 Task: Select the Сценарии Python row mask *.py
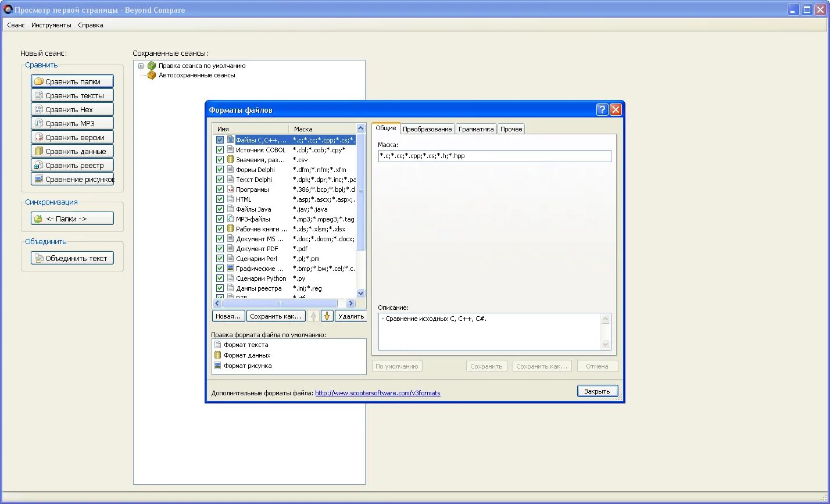click(x=299, y=278)
